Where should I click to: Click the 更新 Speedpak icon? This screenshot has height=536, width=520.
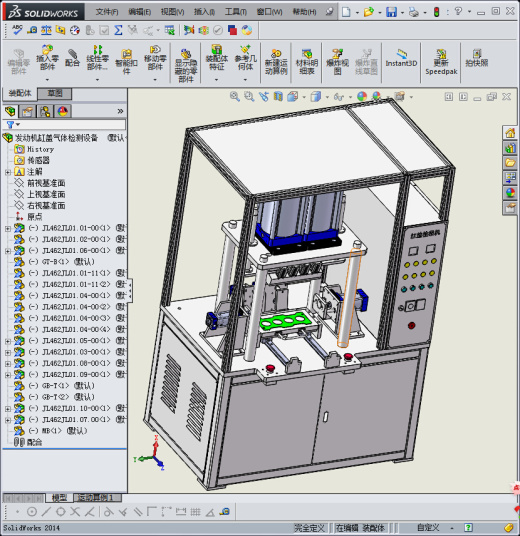point(441,62)
